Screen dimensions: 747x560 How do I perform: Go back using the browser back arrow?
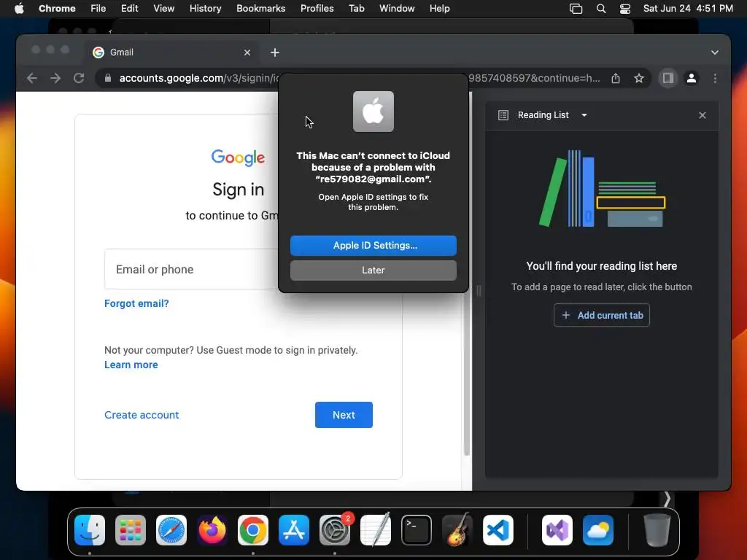pos(32,78)
